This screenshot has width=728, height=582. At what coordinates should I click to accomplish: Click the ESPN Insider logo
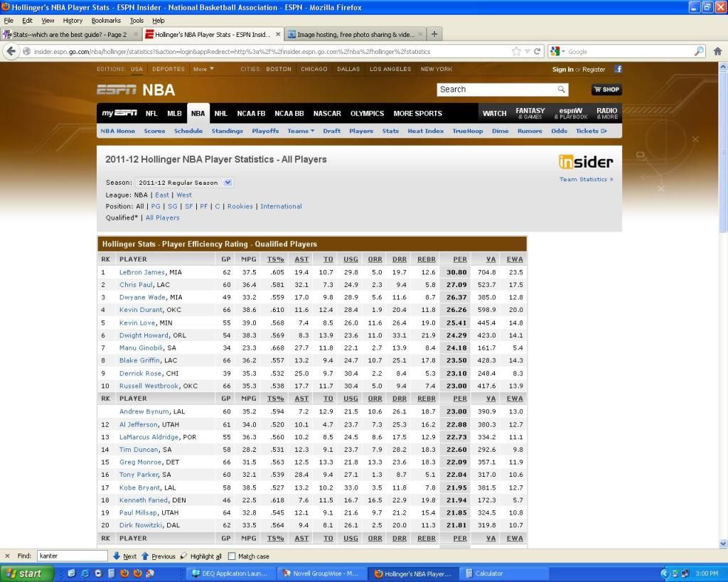586,161
